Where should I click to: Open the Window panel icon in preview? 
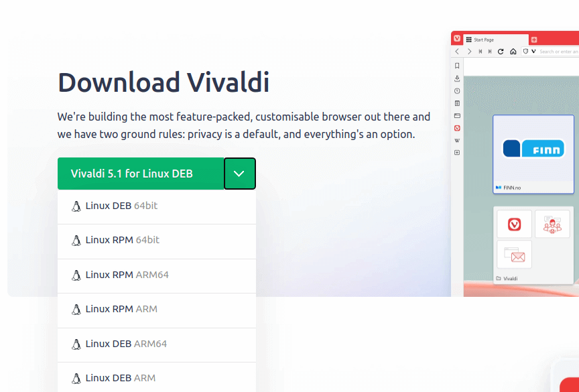pos(457,115)
